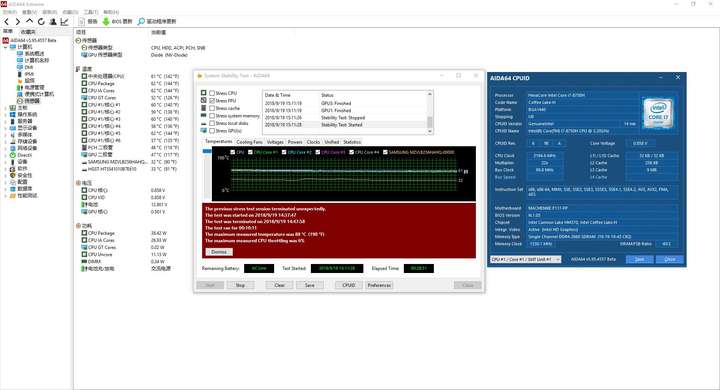The width and height of the screenshot is (720, 390).
Task: Enable the Stress system memory checkbox
Action: pos(212,116)
